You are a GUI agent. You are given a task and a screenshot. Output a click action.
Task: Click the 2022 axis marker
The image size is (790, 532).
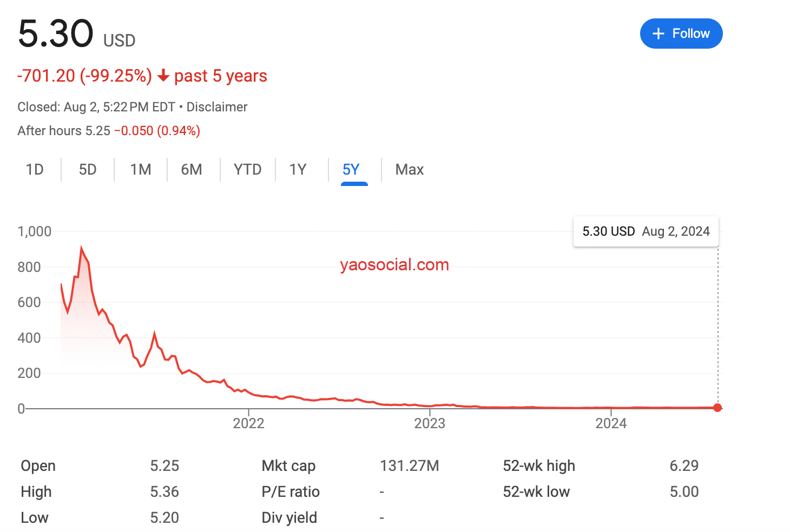click(x=248, y=423)
